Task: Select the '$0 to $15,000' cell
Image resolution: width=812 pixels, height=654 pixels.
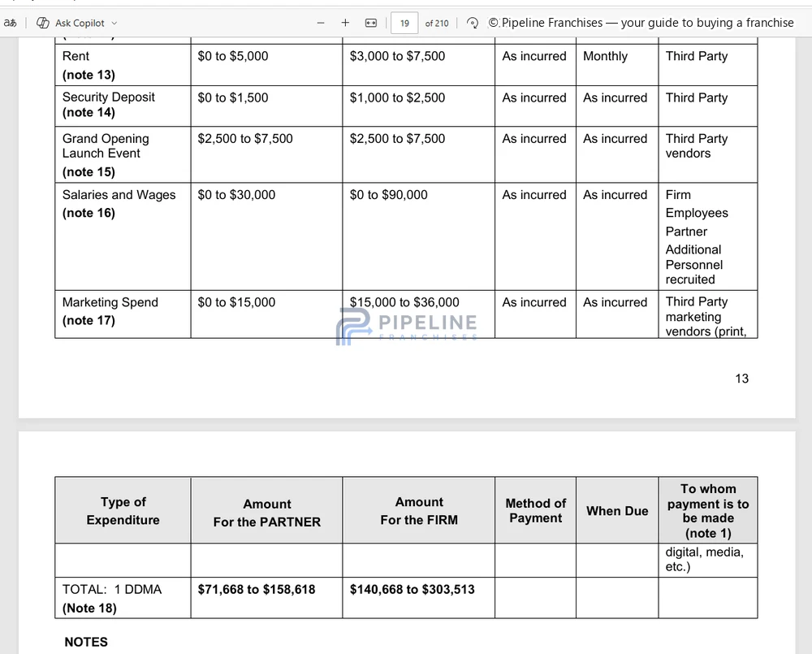Action: (x=236, y=302)
